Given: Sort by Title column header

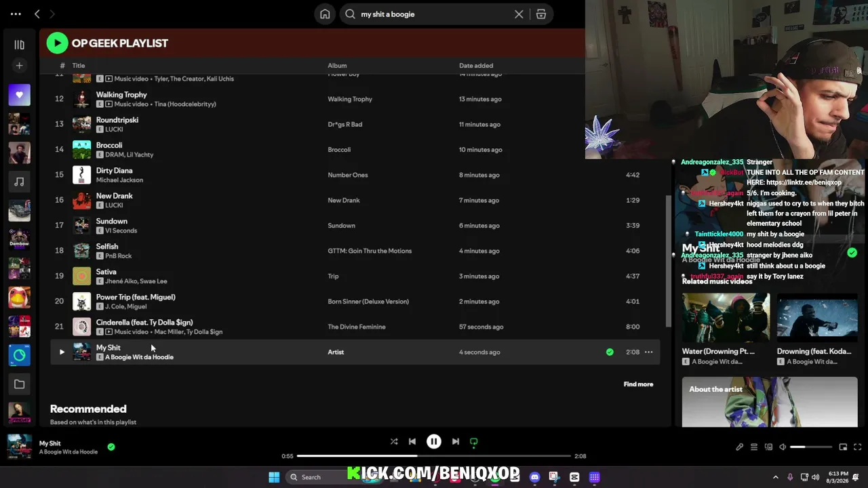Looking at the screenshot, I should click(79, 66).
